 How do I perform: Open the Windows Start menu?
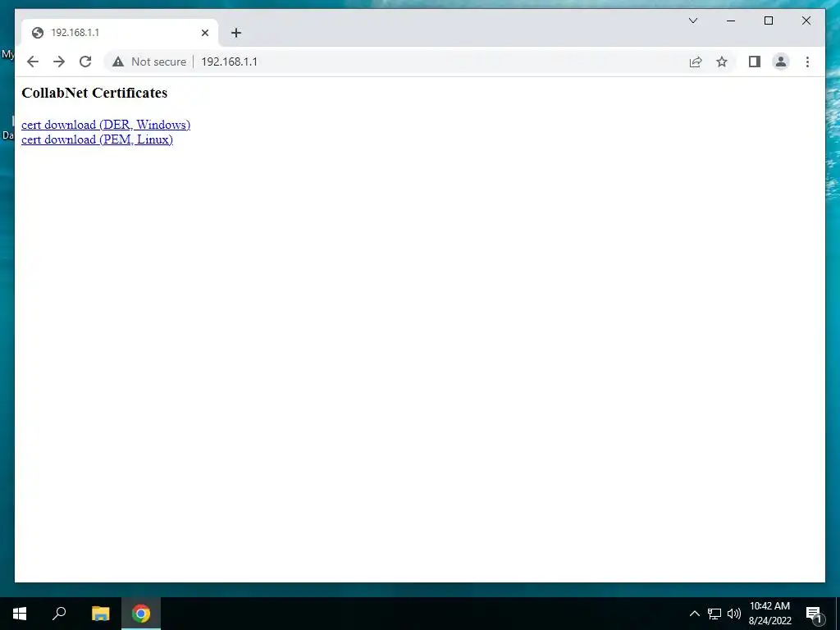(20, 614)
